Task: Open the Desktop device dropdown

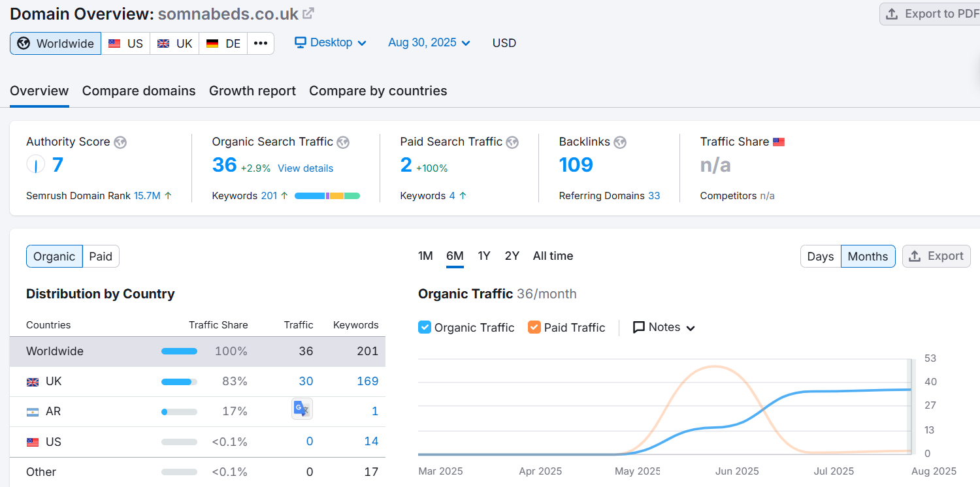Action: [331, 43]
